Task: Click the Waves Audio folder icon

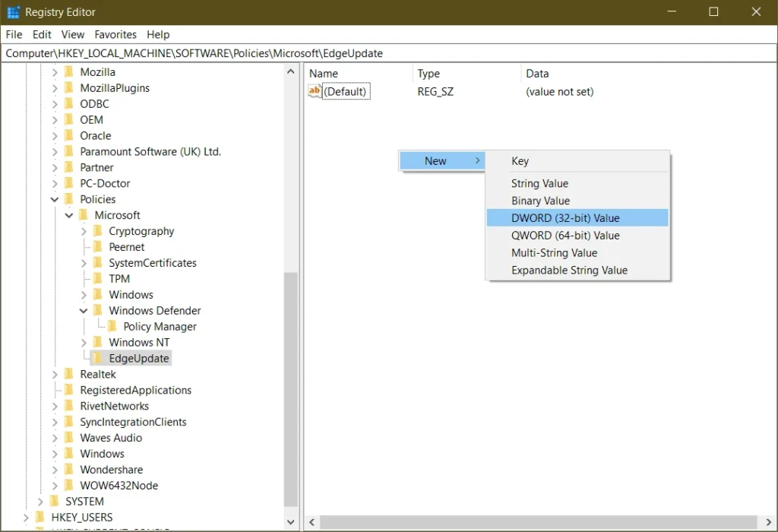Action: tap(69, 437)
